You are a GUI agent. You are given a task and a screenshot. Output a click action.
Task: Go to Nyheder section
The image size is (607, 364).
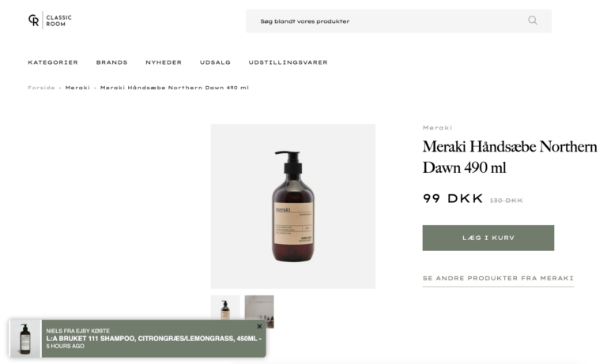pos(164,62)
